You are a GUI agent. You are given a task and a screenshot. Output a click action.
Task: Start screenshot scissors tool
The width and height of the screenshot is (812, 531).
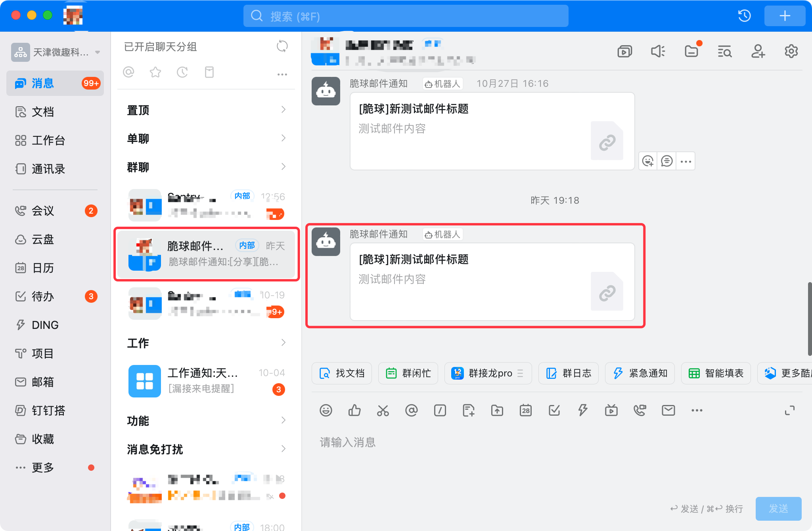pyautogui.click(x=383, y=411)
